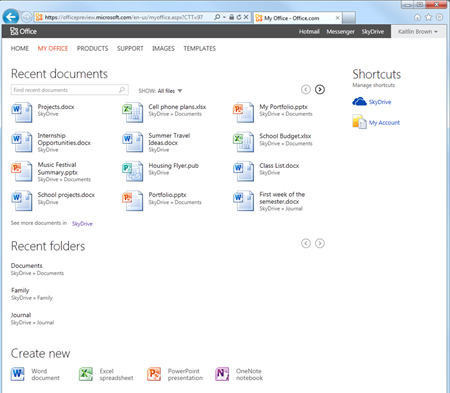Open Documents recent folder
This screenshot has width=450, height=393.
pos(27,266)
